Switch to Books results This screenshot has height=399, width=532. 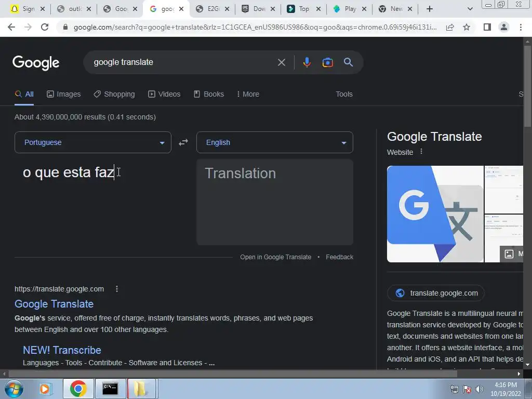tap(209, 94)
